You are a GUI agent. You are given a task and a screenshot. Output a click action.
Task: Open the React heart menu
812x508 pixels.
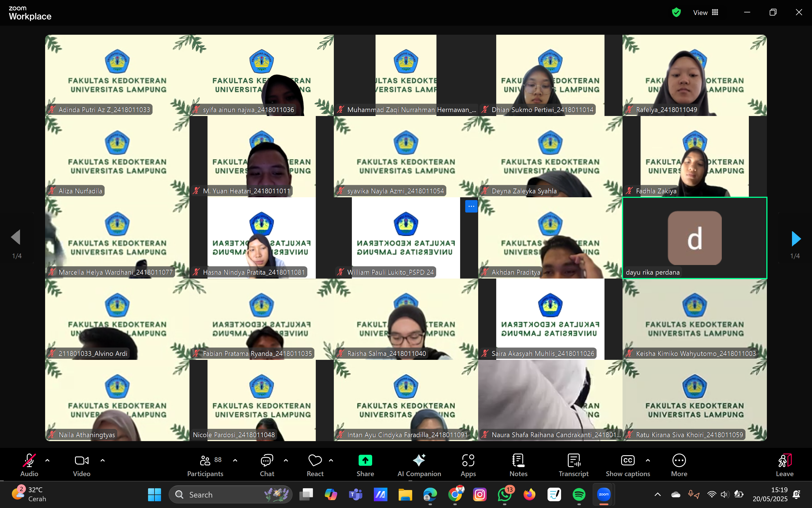(x=315, y=465)
